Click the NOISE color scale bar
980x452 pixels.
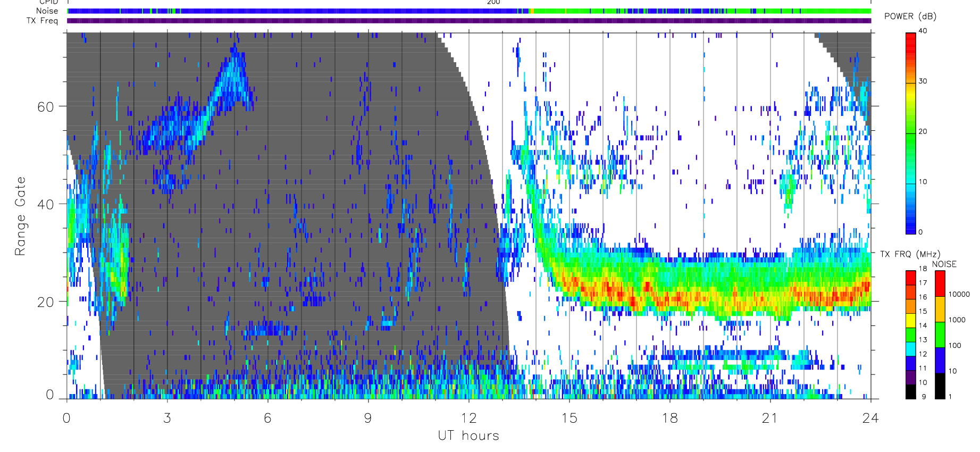pos(940,334)
